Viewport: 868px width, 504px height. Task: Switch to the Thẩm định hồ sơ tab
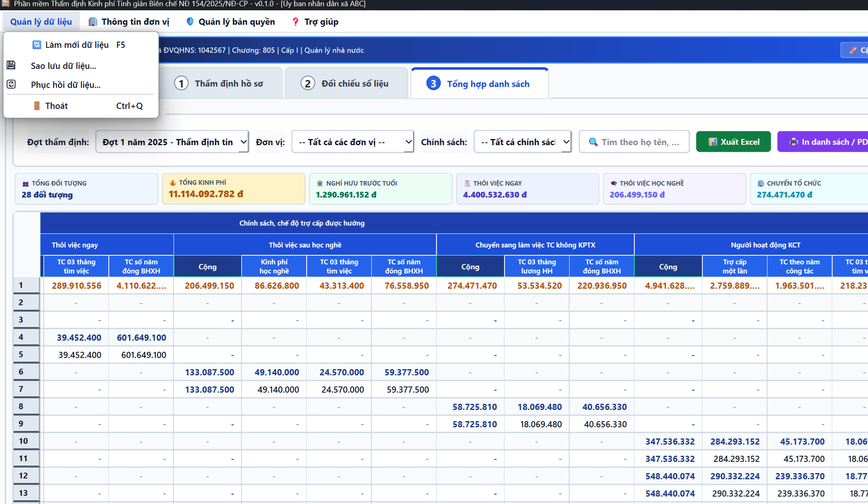coord(221,83)
